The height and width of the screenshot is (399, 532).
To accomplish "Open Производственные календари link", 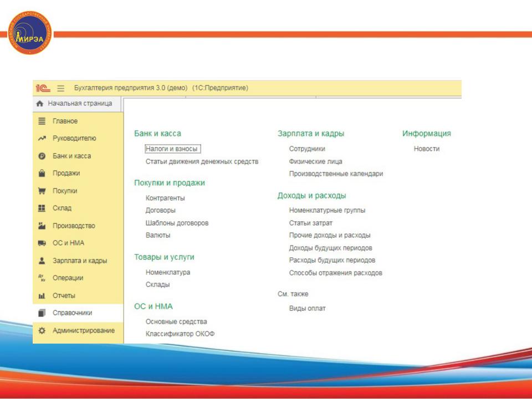I will pyautogui.click(x=336, y=173).
